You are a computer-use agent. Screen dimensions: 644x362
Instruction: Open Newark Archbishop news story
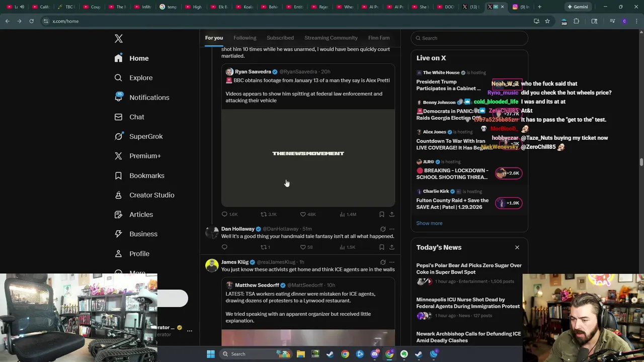[x=469, y=337]
